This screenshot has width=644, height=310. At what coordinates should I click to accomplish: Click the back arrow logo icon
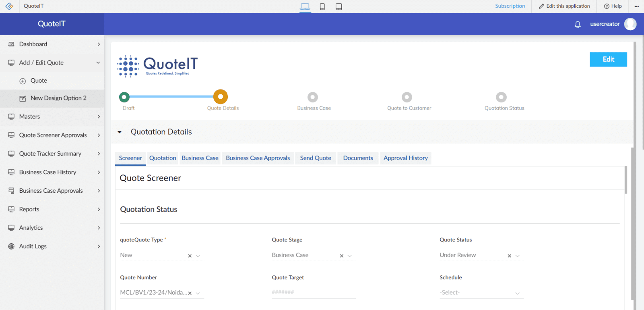pyautogui.click(x=9, y=6)
